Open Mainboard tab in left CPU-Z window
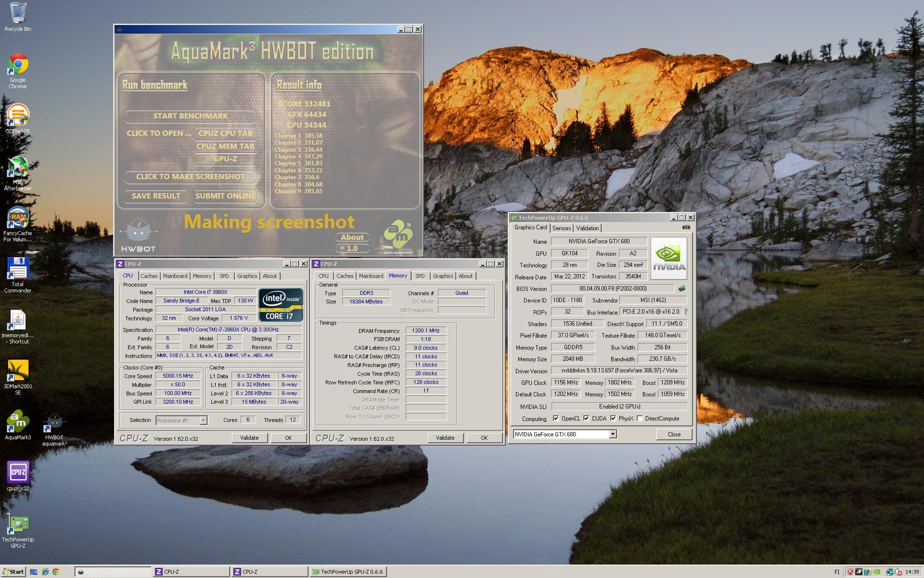Screen dimensions: 924x578 point(175,276)
